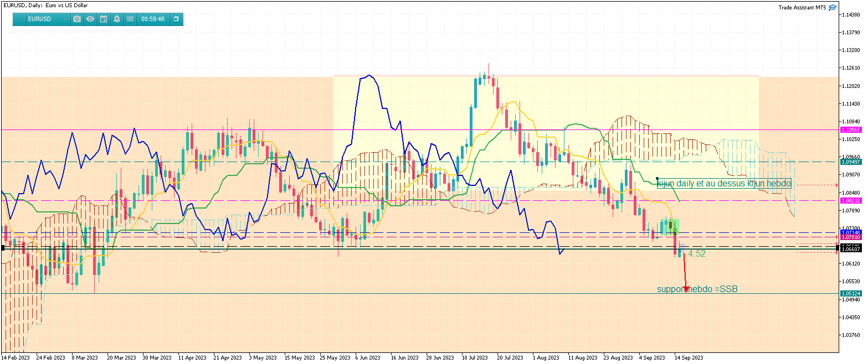868x364 pixels.
Task: Maximize the Trade Assistant panel with the square icon
Action: coord(176,19)
